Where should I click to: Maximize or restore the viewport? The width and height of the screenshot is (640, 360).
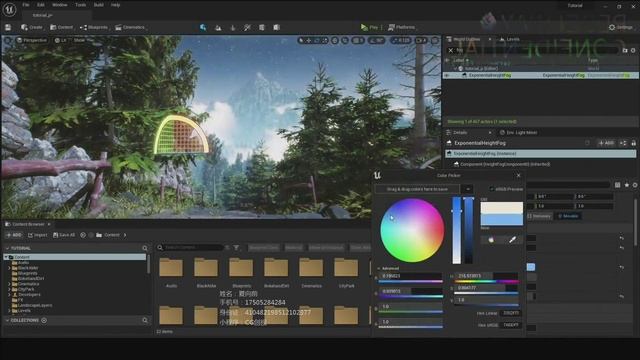point(435,40)
